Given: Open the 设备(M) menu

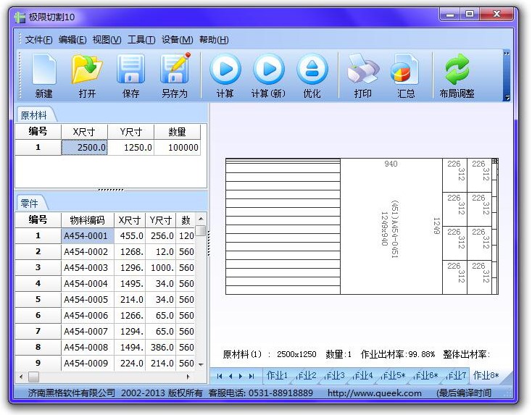Looking at the screenshot, I should pyautogui.click(x=177, y=40).
